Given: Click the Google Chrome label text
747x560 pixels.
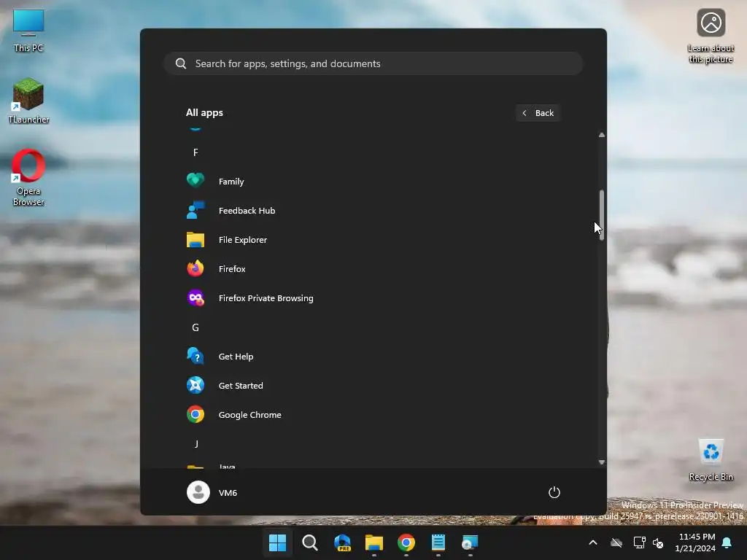Looking at the screenshot, I should [249, 415].
